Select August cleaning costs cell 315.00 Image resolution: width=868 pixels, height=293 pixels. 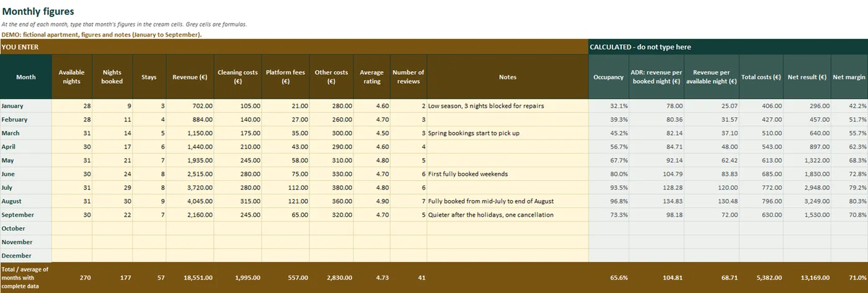(238, 201)
